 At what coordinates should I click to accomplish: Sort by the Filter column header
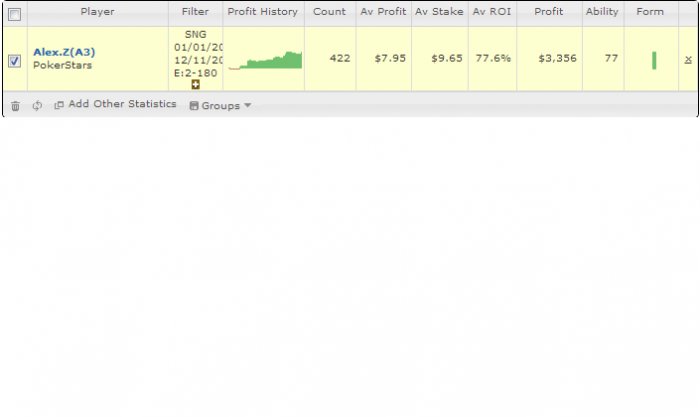(195, 12)
